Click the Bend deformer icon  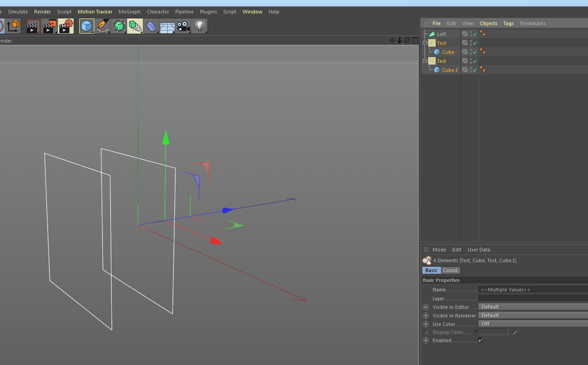(151, 26)
